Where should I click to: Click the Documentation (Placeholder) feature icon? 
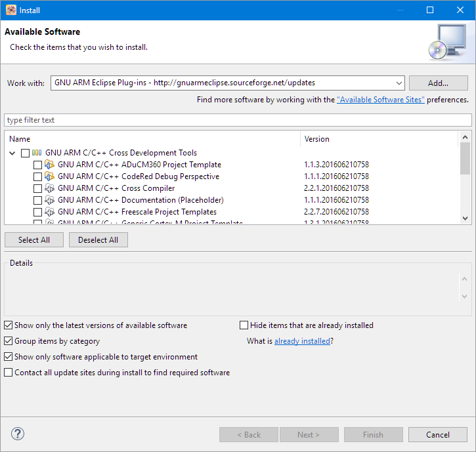(49, 200)
